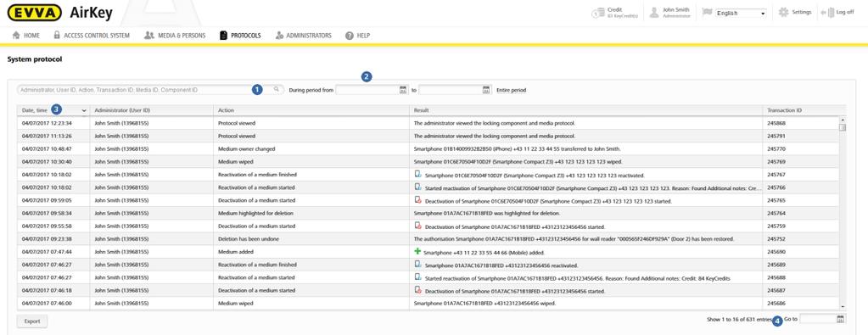Click the Export button

(32, 321)
